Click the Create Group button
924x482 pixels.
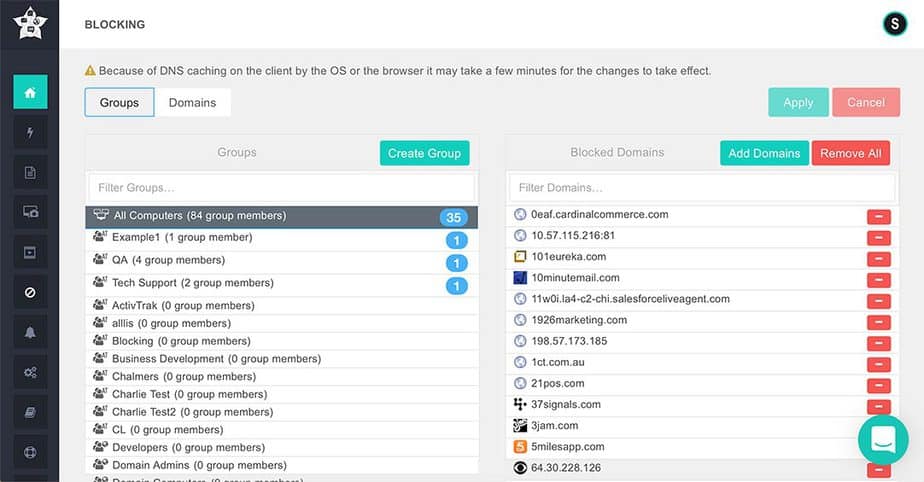coord(424,153)
